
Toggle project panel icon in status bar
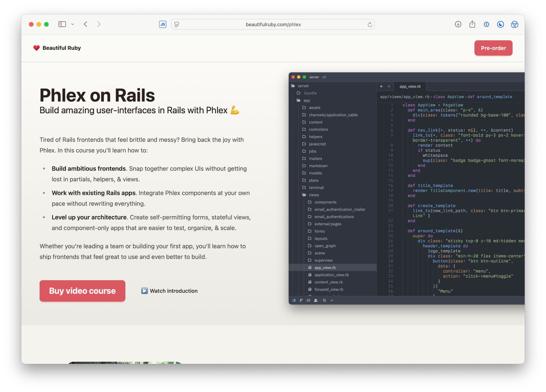pos(294,300)
